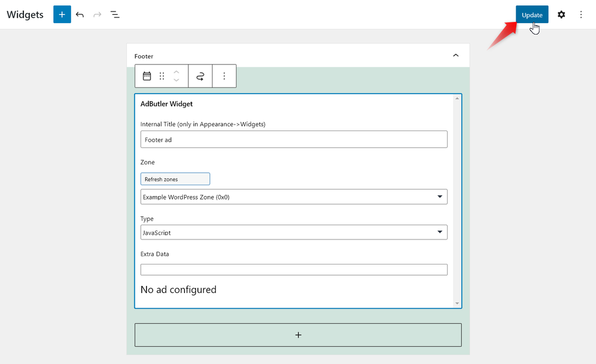Add a block via the bottom plus appender

point(298,335)
